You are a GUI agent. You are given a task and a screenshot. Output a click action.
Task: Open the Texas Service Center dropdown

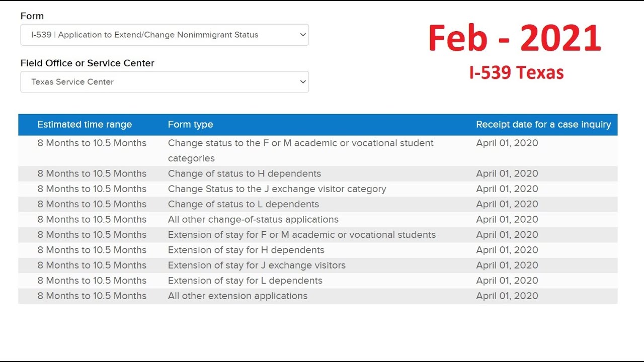(165, 81)
